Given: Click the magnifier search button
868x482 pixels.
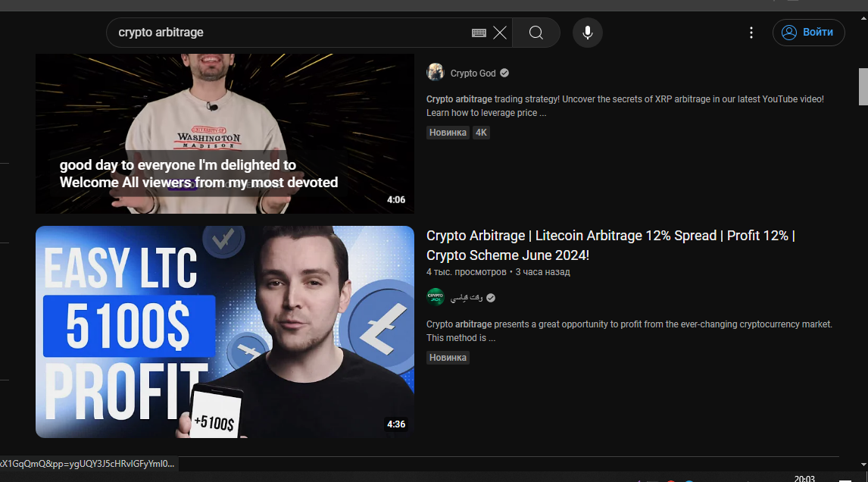Looking at the screenshot, I should click(x=535, y=33).
